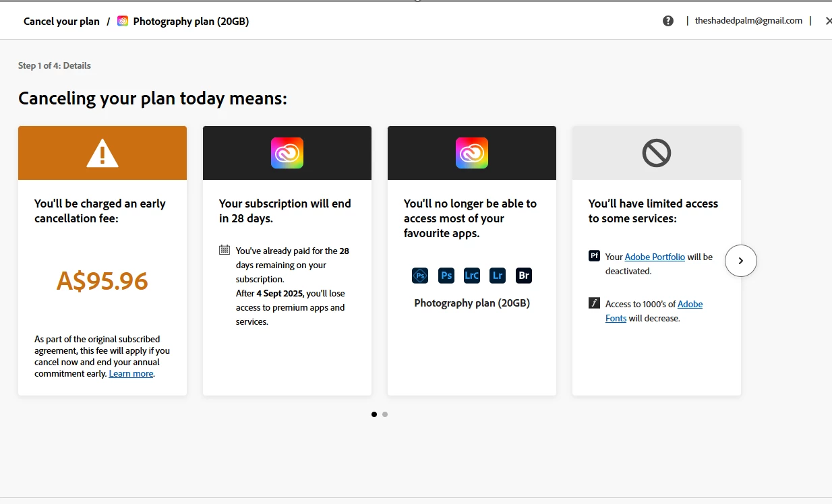Screen dimensions: 832x504
Task: Select the first carousel page dot
Action: 374,414
